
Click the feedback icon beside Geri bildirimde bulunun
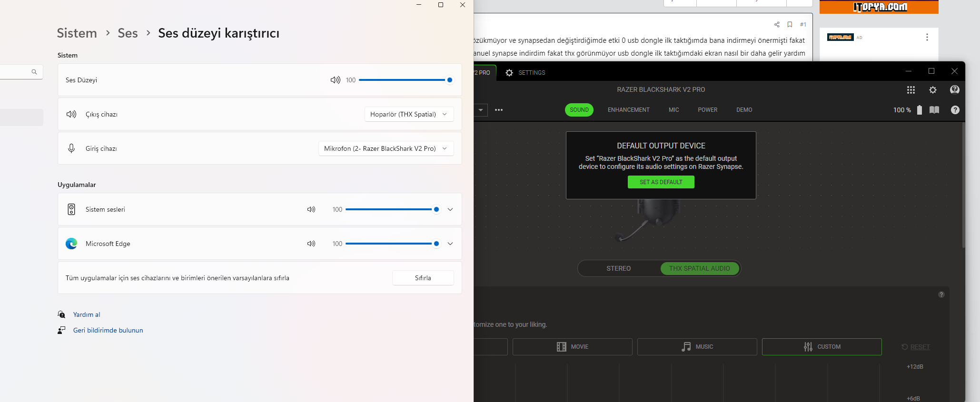point(61,330)
